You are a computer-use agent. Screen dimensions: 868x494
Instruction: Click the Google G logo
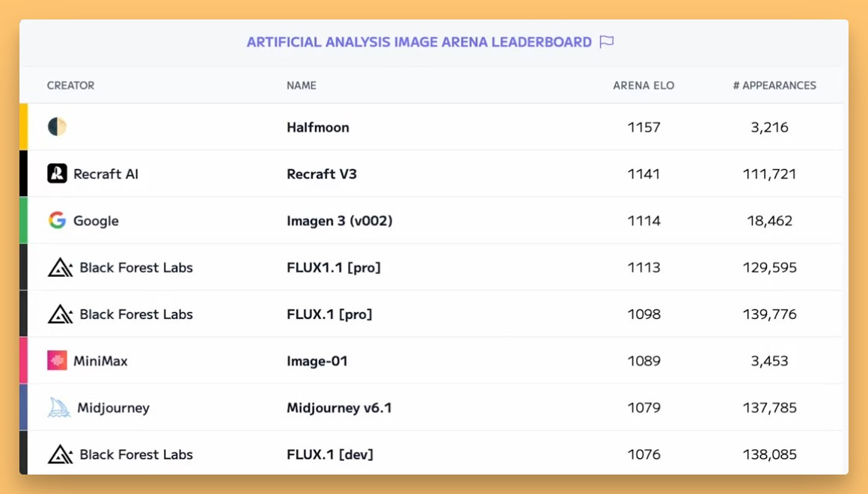pos(57,220)
